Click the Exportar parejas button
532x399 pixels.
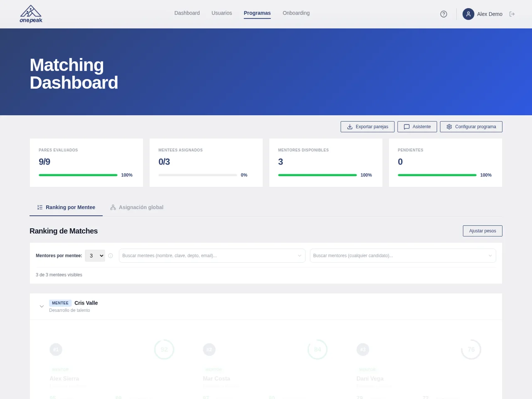(x=367, y=127)
